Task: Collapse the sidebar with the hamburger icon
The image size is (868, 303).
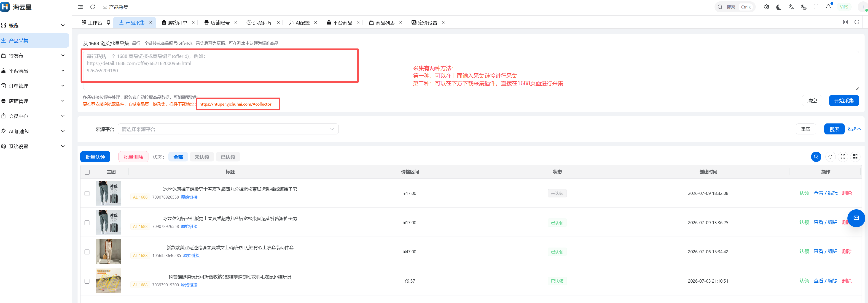Action: coord(80,7)
